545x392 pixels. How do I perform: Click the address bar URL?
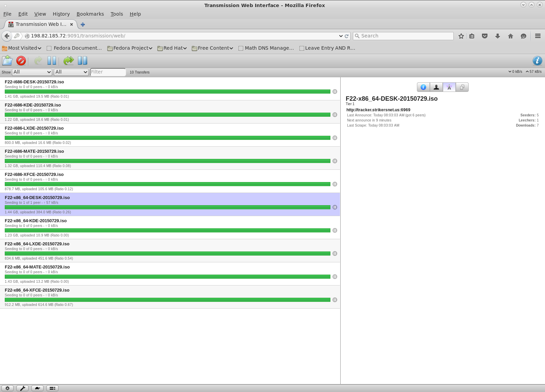pyautogui.click(x=78, y=36)
